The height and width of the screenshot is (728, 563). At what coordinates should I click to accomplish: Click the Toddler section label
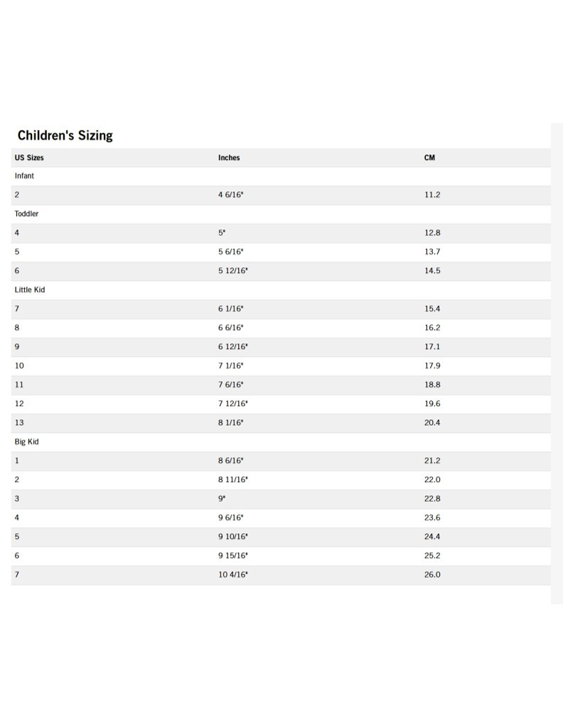point(27,213)
